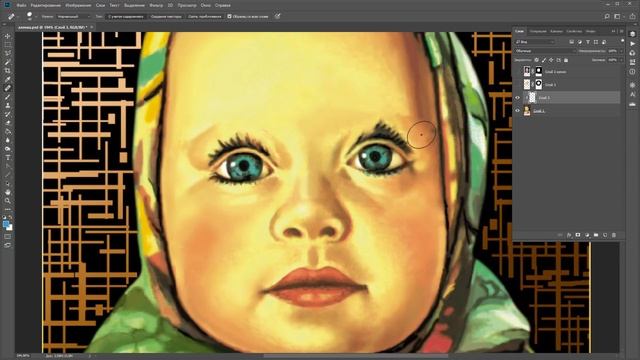Select the Move tool
640x360 pixels.
pos(7,36)
